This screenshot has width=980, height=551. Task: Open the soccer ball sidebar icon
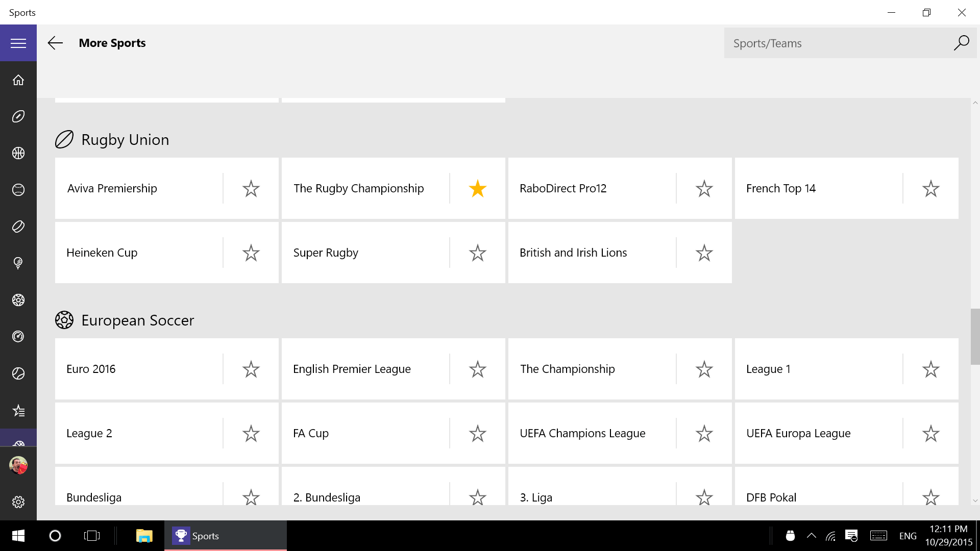pos(18,300)
